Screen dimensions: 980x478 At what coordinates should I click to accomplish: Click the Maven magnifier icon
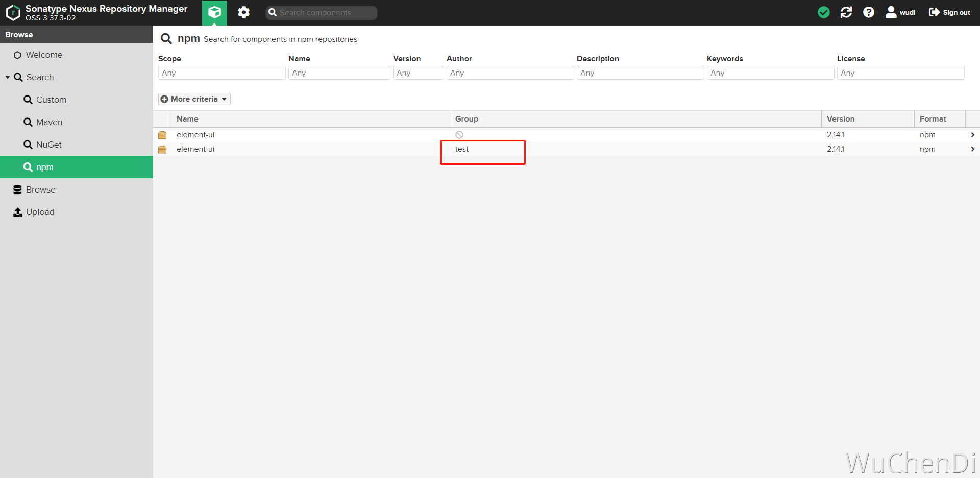28,122
